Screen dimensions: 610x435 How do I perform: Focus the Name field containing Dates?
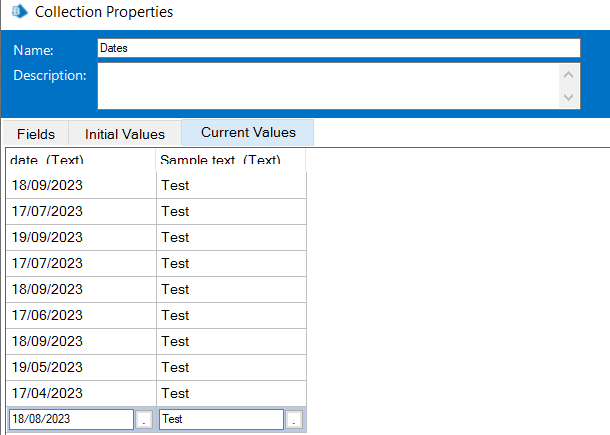[x=339, y=47]
